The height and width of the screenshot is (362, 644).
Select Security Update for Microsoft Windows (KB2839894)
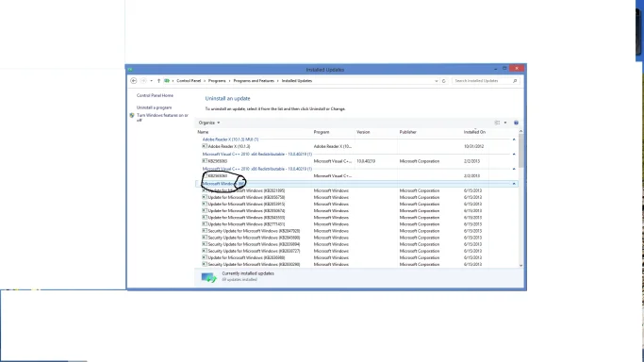coord(254,244)
